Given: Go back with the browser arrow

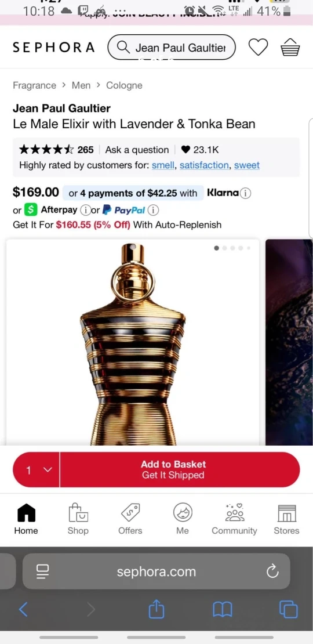Looking at the screenshot, I should click(x=23, y=610).
